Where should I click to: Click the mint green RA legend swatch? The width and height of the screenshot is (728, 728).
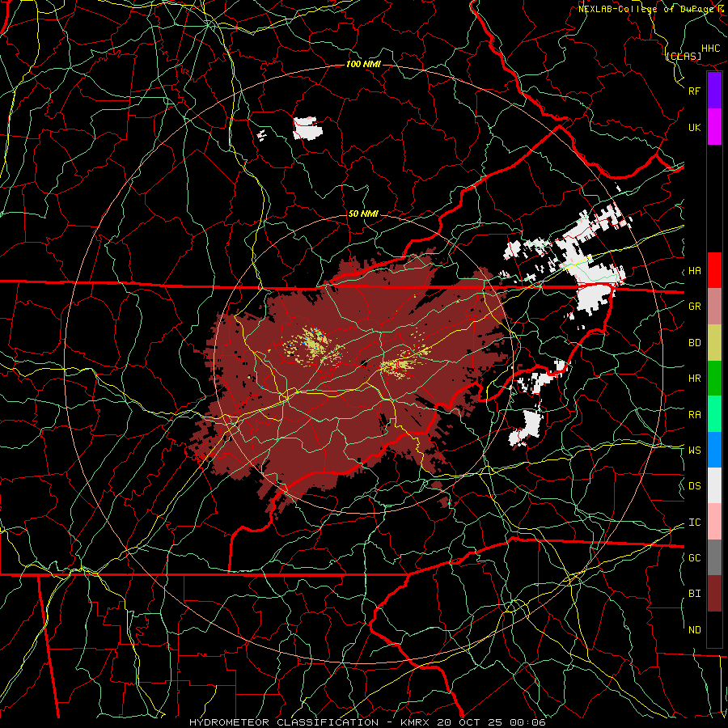pos(714,413)
